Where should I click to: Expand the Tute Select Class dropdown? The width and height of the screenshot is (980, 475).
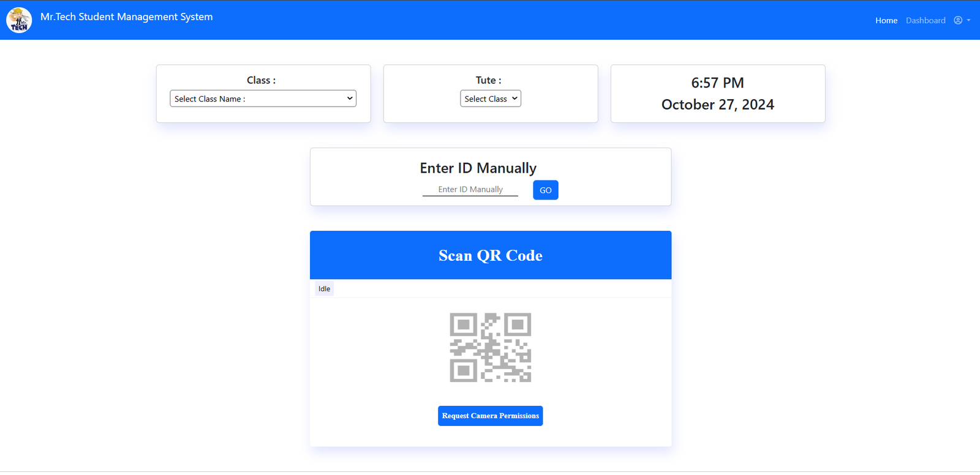490,99
